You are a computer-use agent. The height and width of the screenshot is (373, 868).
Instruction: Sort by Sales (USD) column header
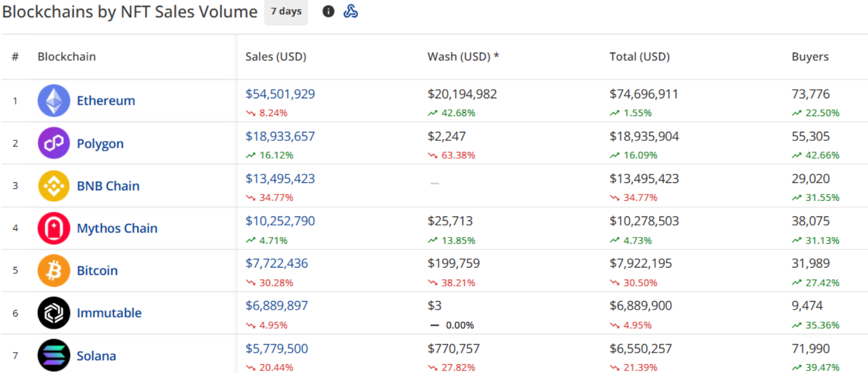(276, 56)
